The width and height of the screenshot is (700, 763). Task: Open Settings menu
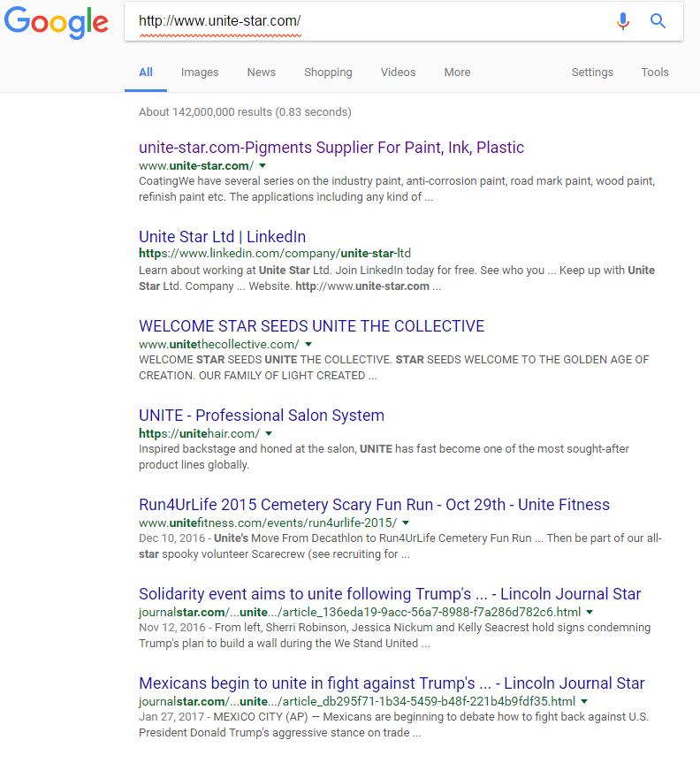[x=592, y=72]
